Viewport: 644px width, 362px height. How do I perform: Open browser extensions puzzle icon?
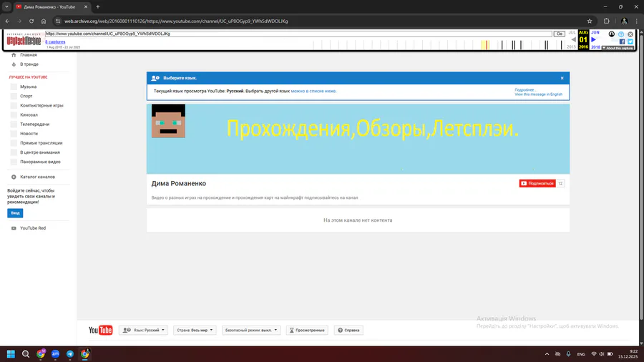[607, 21]
